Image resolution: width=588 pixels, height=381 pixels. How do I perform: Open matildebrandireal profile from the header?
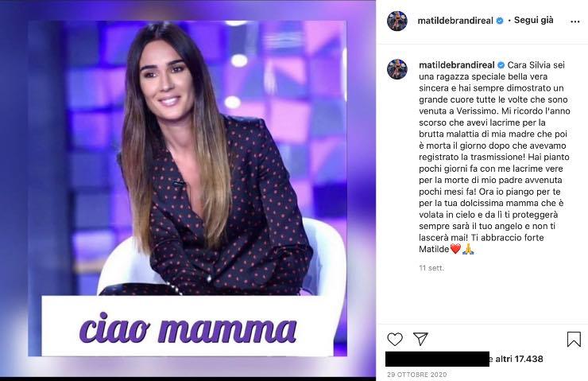point(455,21)
